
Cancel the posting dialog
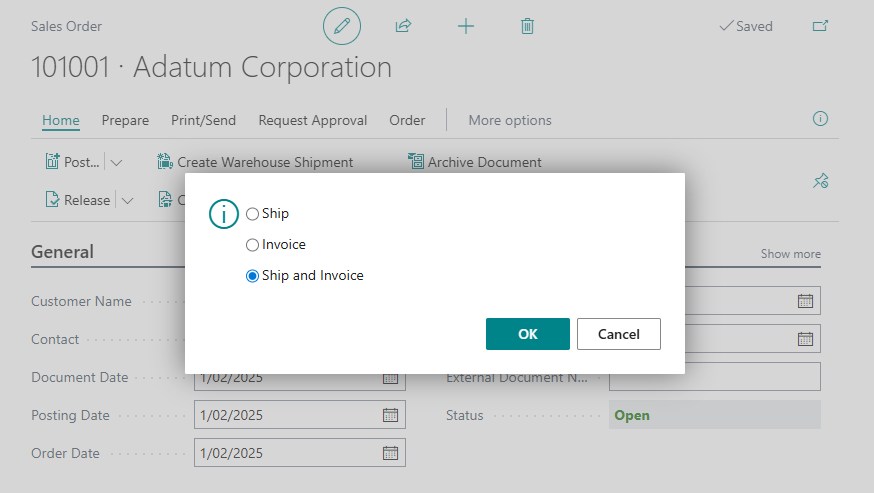pos(619,334)
